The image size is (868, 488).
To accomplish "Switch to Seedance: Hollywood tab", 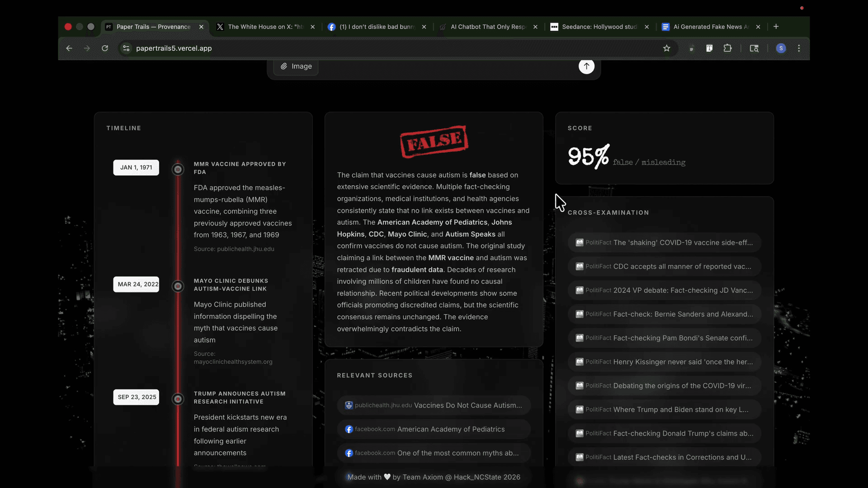I will [599, 27].
